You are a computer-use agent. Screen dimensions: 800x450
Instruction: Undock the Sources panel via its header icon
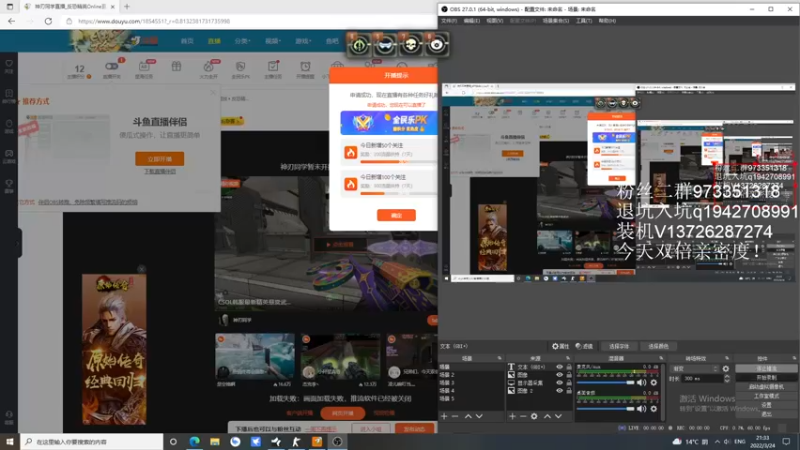click(x=568, y=358)
